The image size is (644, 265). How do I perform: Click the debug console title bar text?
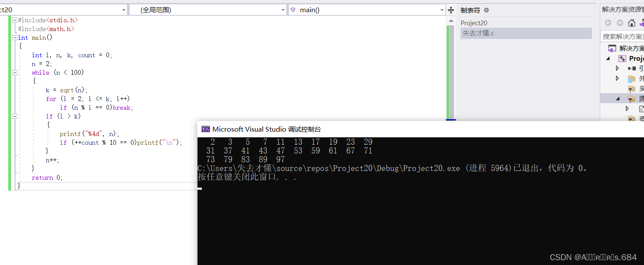267,129
